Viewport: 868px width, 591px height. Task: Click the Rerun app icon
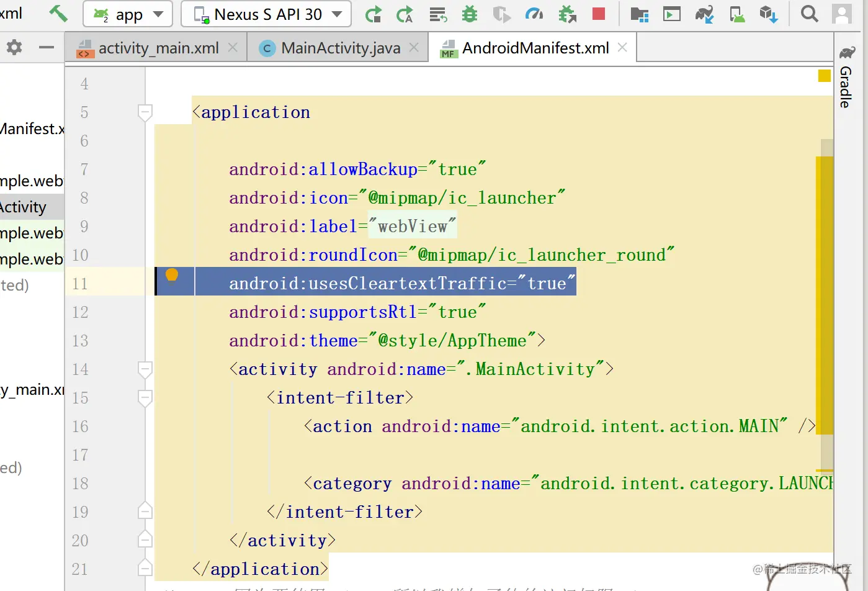click(374, 14)
